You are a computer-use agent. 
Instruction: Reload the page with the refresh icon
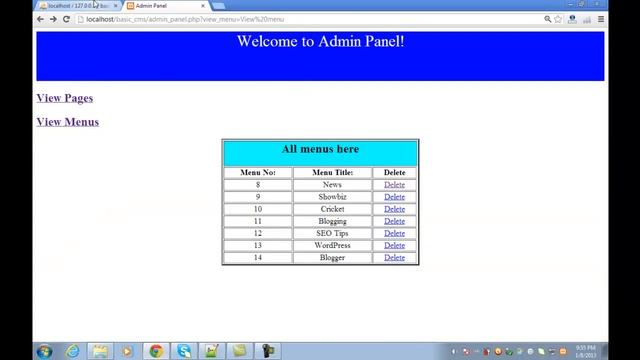coord(67,19)
